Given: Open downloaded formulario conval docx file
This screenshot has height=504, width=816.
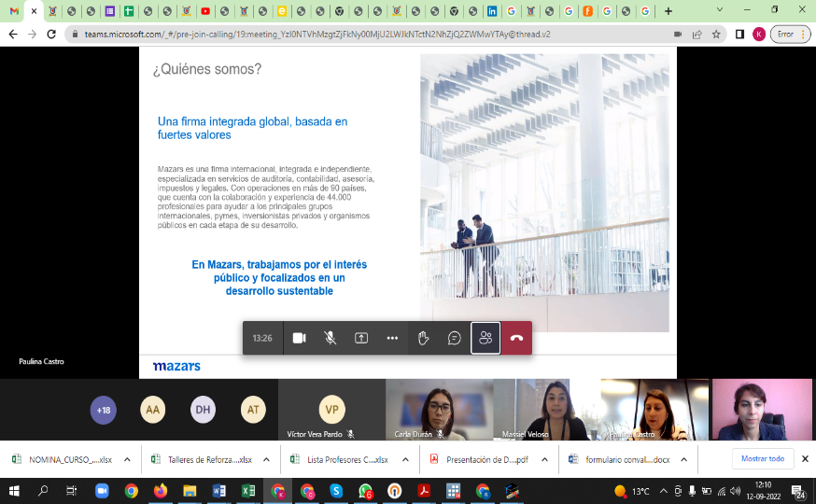Looking at the screenshot, I should tap(619, 459).
